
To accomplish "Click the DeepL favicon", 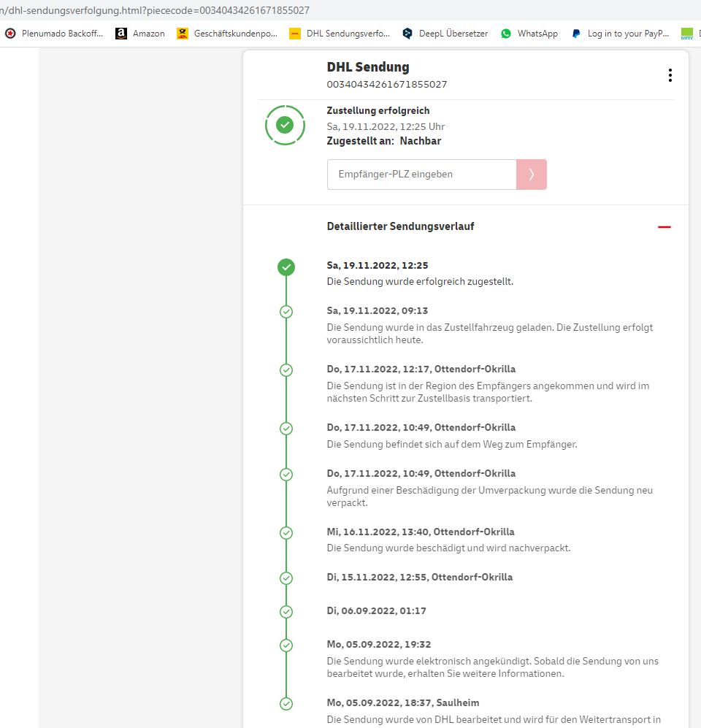I will point(407,34).
